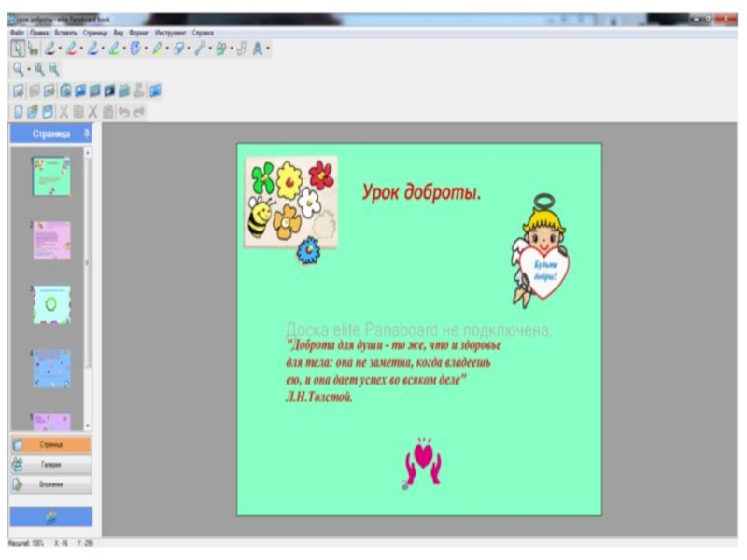Open the Вставить menu
The width and height of the screenshot is (747, 560).
point(65,32)
